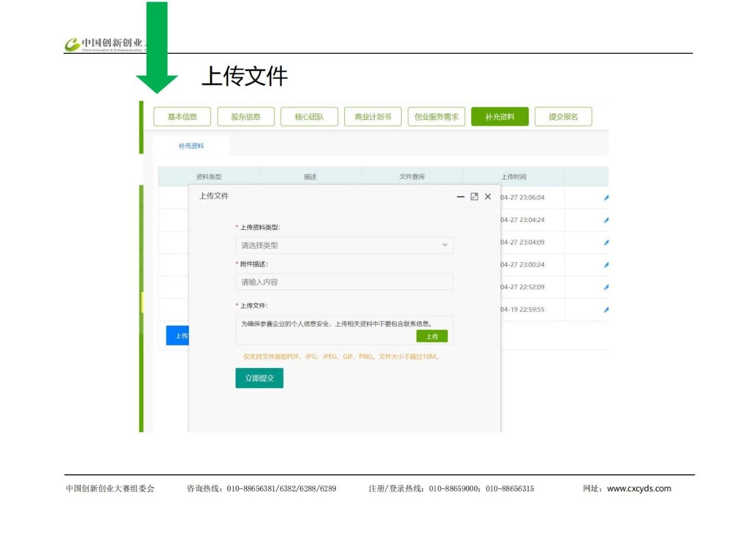756x534 pixels.
Task: Go to the 提交报名 tab
Action: tap(563, 117)
